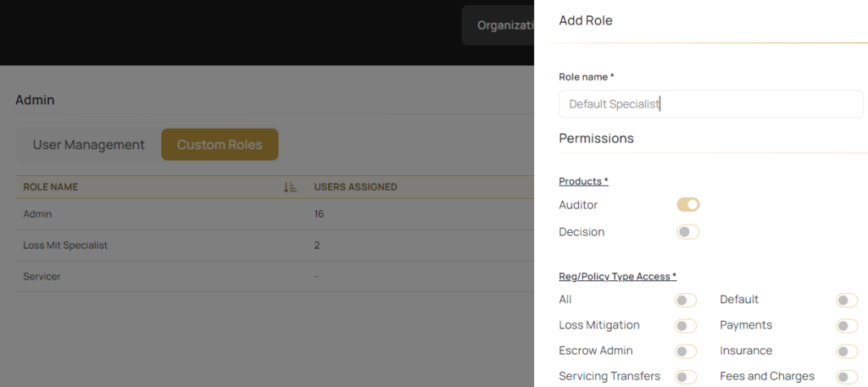Toggle Loss Mitigation access on
Image resolution: width=868 pixels, height=387 pixels.
point(686,325)
